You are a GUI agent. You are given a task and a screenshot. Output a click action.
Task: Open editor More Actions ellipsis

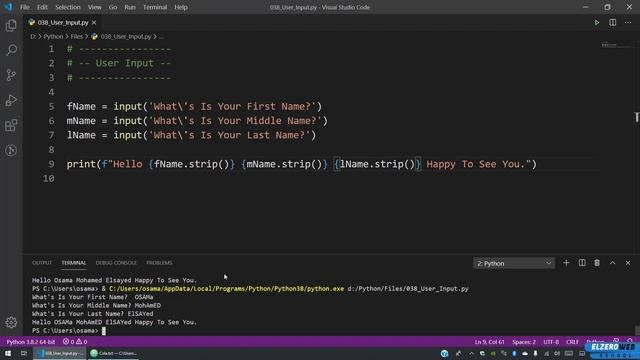point(628,22)
